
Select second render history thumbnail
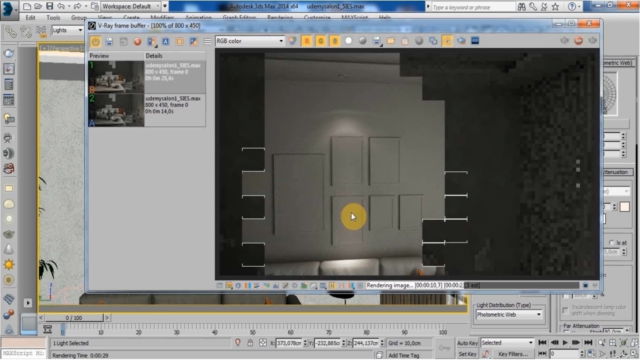click(x=116, y=110)
